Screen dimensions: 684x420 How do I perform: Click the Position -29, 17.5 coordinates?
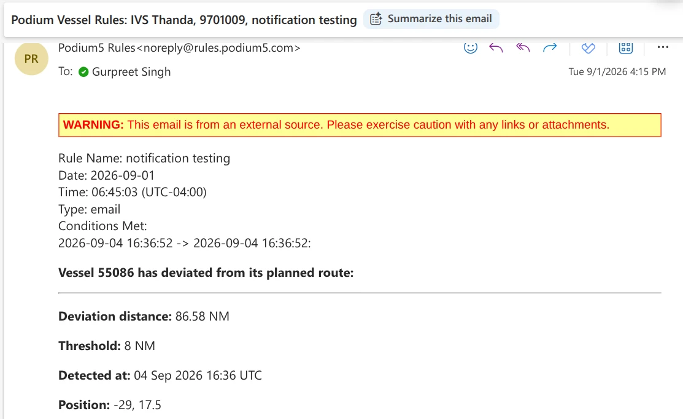coord(137,405)
